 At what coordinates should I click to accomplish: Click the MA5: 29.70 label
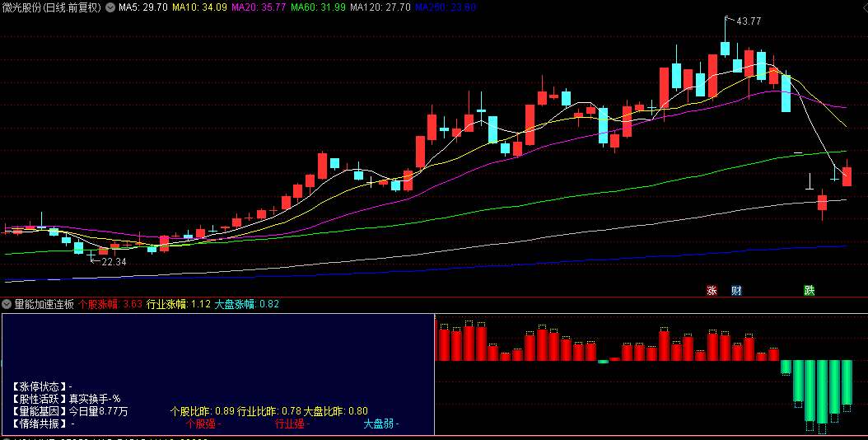click(x=143, y=7)
